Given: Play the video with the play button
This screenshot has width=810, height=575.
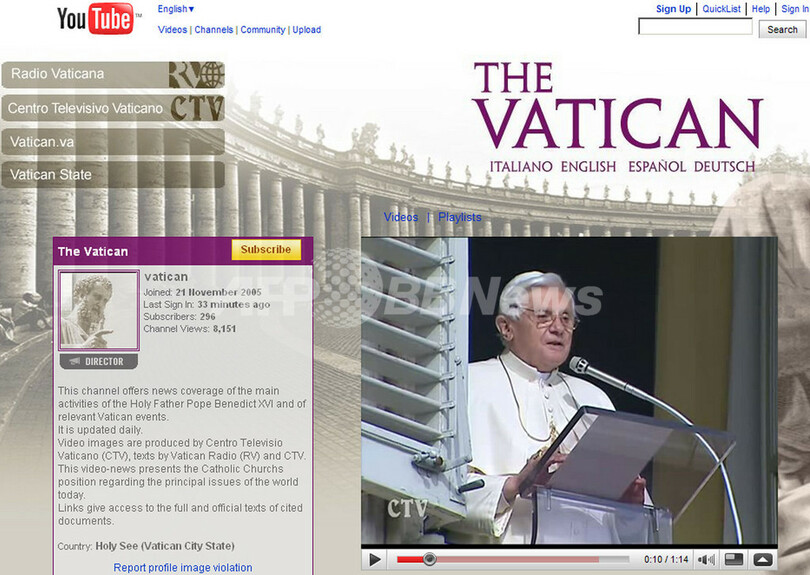Looking at the screenshot, I should coord(375,559).
